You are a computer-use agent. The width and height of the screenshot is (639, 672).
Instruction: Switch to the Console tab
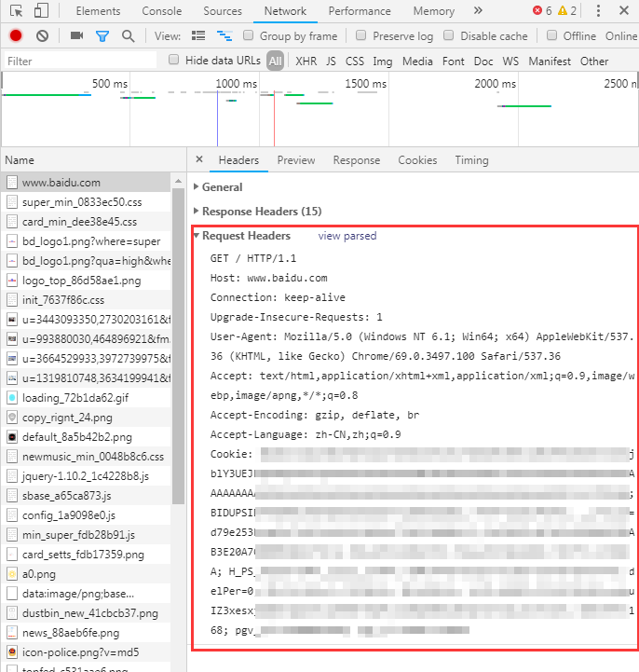[x=162, y=11]
